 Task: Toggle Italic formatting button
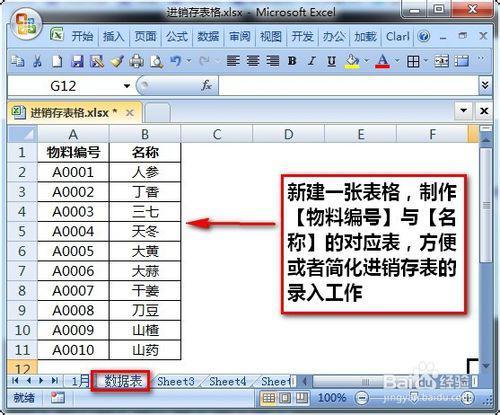(312, 61)
